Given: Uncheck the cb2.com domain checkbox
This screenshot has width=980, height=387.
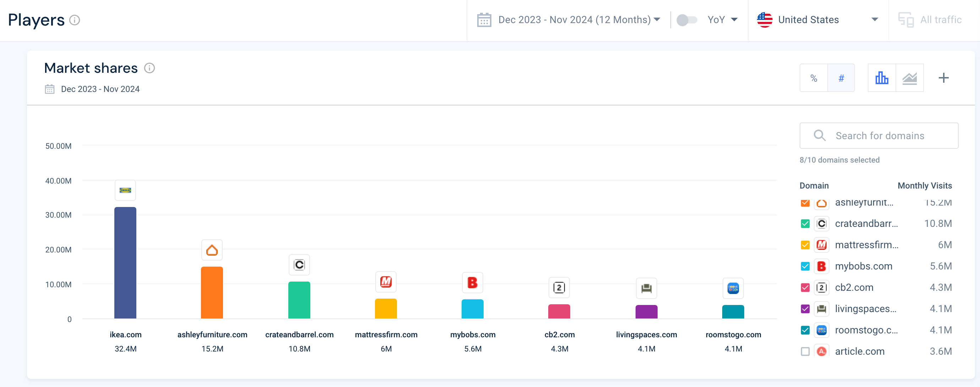Looking at the screenshot, I should [x=805, y=287].
